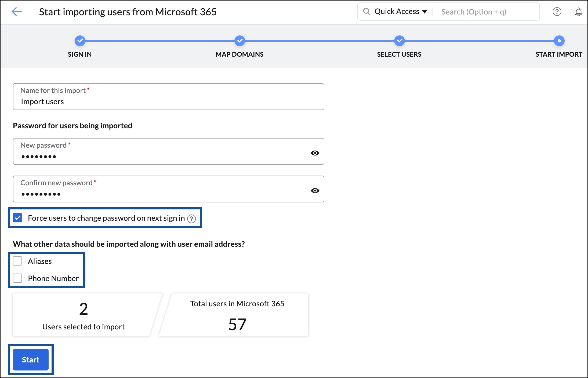Click the Start import button

30,359
